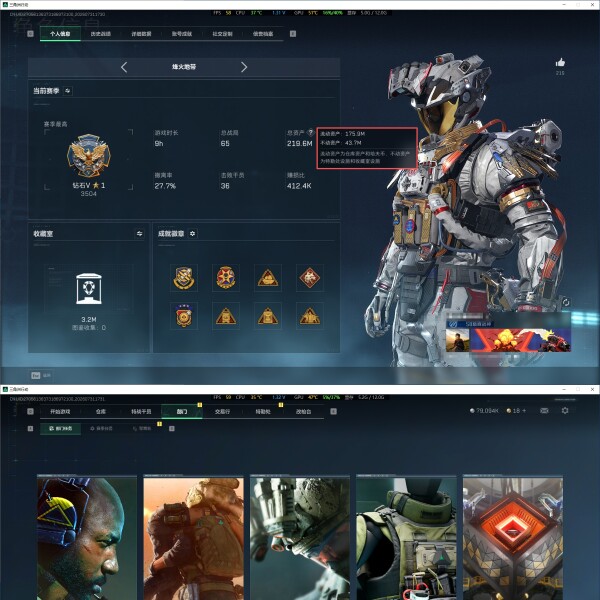Open the card with the armored glove close-up
Viewport: 600px width, 600px height.
coord(300,538)
